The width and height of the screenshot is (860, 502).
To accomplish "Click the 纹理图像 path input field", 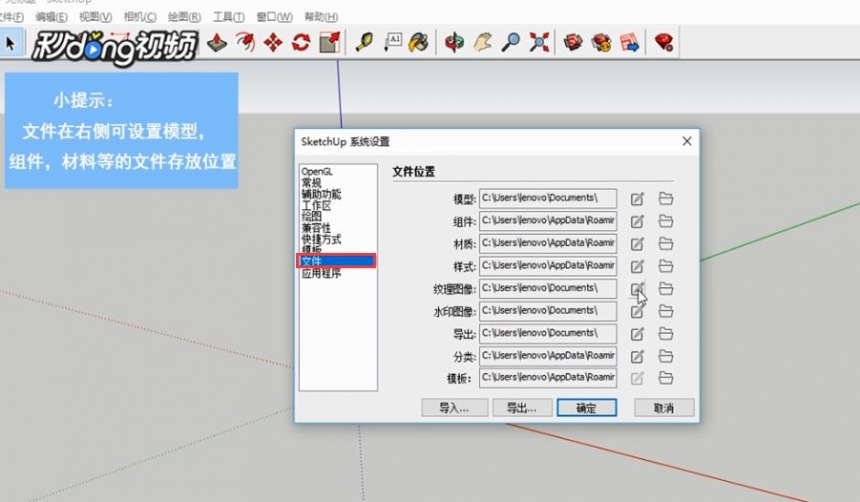I will point(547,289).
